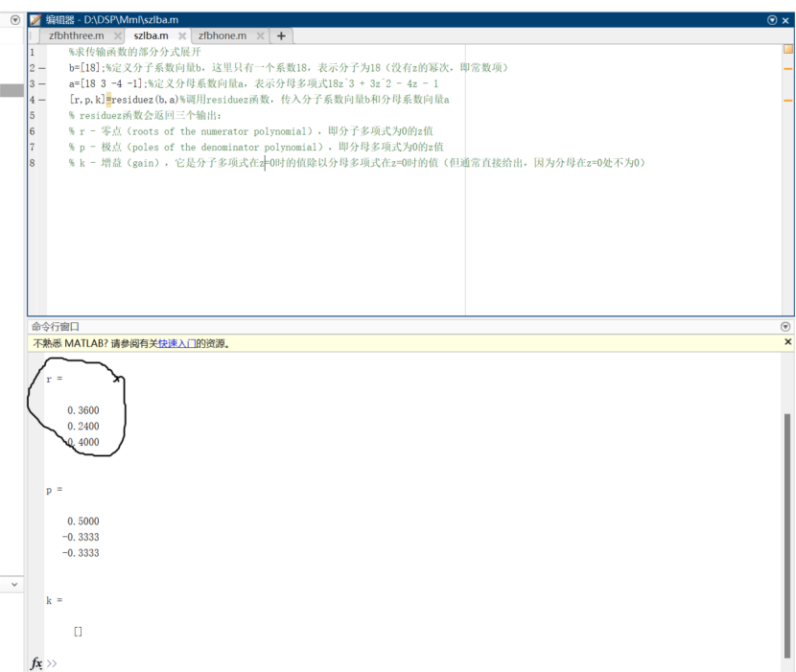Screen dimensions: 796x672
Task: Click the warning marker for line 2
Action: pos(788,68)
